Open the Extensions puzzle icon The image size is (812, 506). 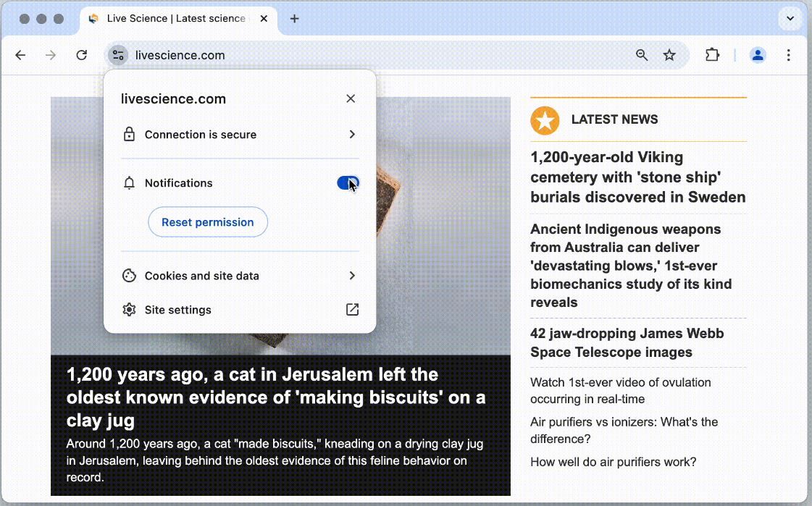[712, 55]
